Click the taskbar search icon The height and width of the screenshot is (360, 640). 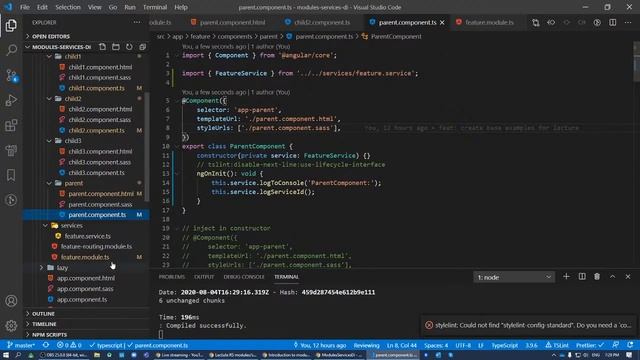click(x=18, y=355)
